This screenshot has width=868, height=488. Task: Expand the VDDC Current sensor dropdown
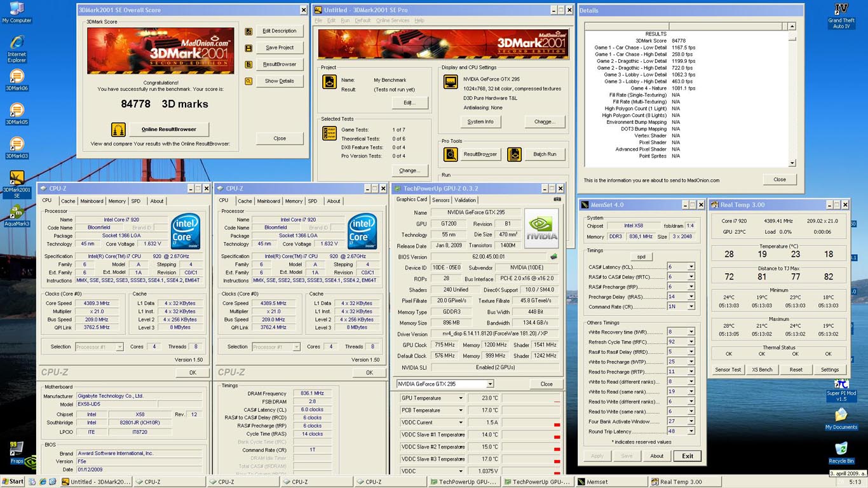tap(461, 423)
